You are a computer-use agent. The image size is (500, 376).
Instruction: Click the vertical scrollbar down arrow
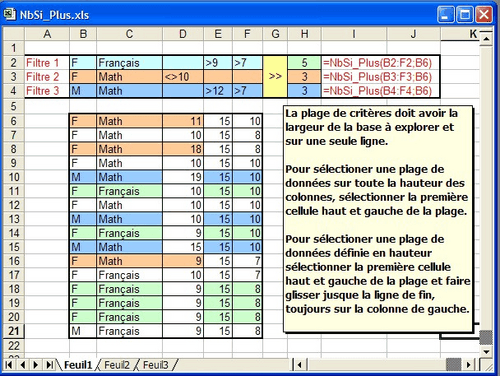pos(486,351)
